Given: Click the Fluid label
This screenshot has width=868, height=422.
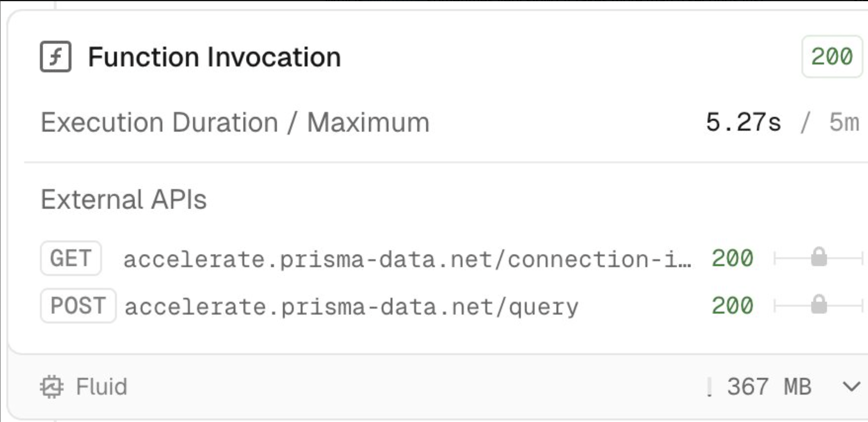Looking at the screenshot, I should (101, 387).
